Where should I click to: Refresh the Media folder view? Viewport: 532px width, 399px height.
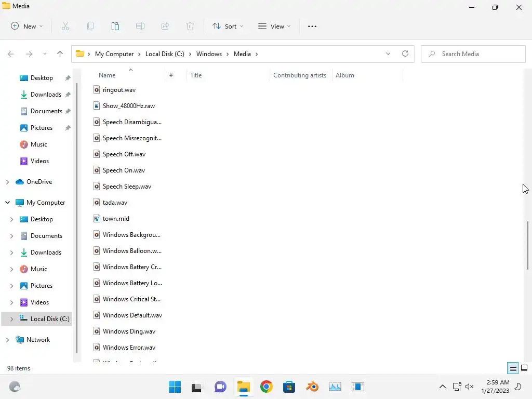pos(405,54)
